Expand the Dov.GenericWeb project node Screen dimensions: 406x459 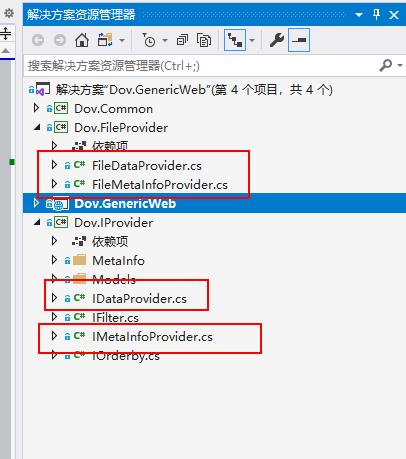(x=36, y=203)
